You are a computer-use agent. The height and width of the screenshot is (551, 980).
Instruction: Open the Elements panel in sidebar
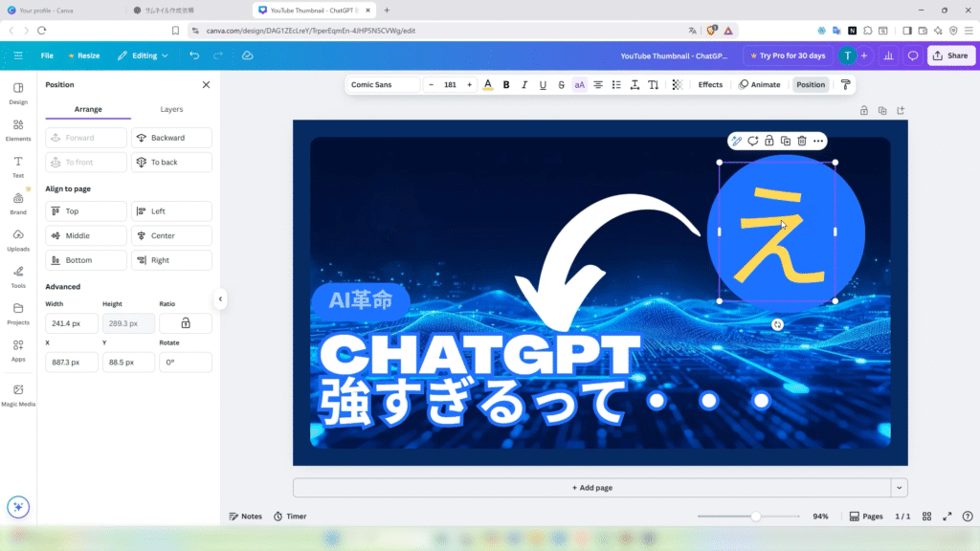coord(18,129)
